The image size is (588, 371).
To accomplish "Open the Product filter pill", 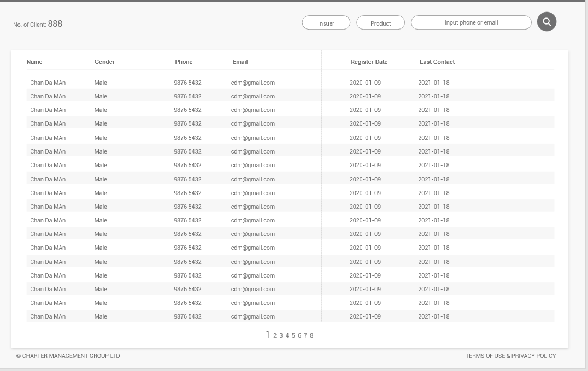I will [380, 23].
